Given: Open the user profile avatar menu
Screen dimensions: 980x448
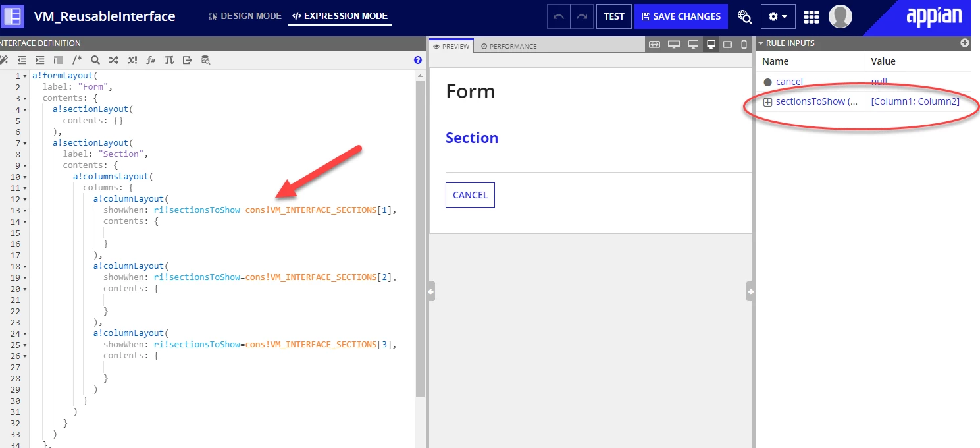Looking at the screenshot, I should [x=840, y=16].
